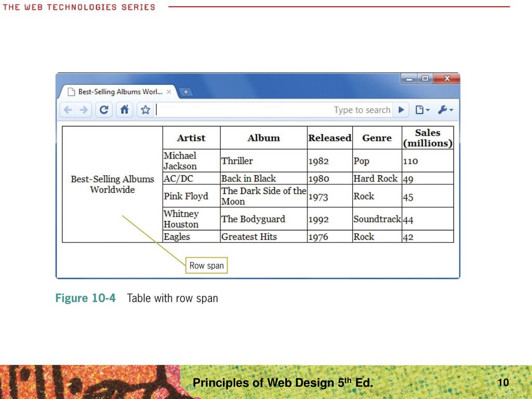The width and height of the screenshot is (532, 399).
Task: Reload the page with the refresh icon
Action: pyautogui.click(x=104, y=110)
